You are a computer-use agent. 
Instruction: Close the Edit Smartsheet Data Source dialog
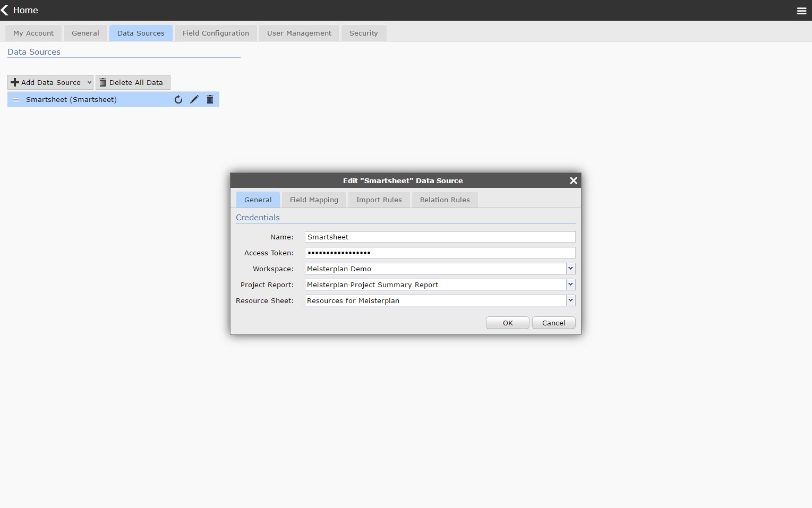(573, 180)
